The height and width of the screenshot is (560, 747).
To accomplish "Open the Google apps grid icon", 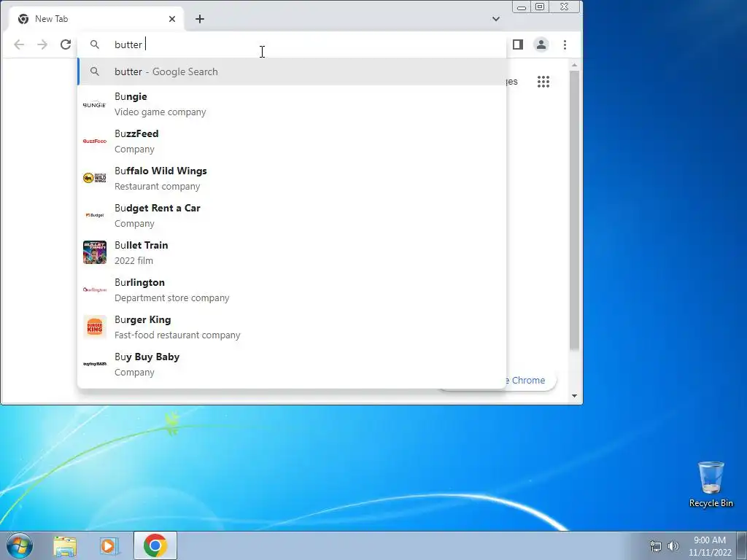I will coord(543,82).
